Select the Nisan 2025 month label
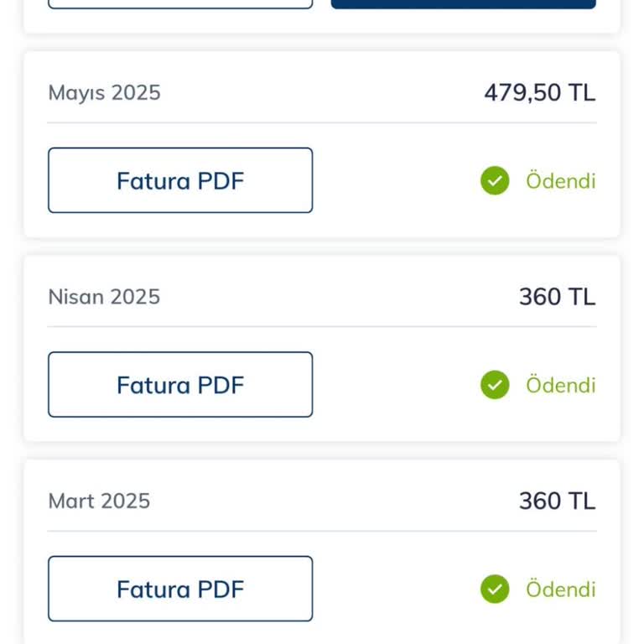The height and width of the screenshot is (644, 644). click(104, 297)
